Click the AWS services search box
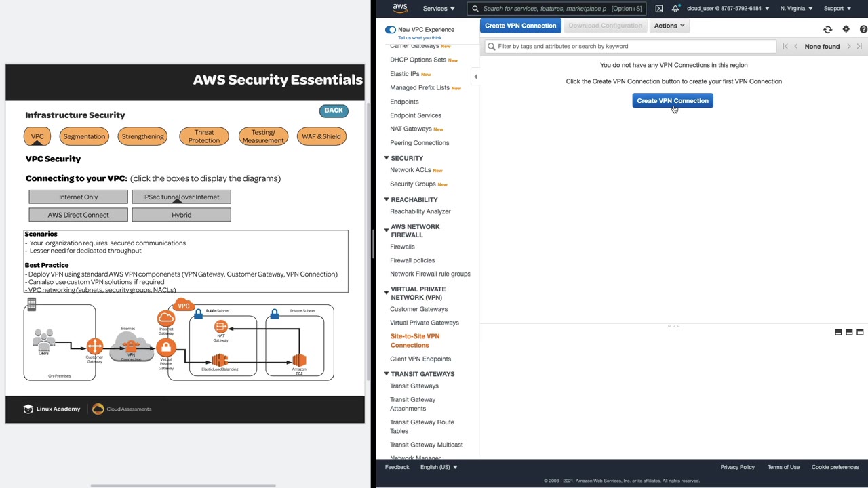 click(x=556, y=9)
